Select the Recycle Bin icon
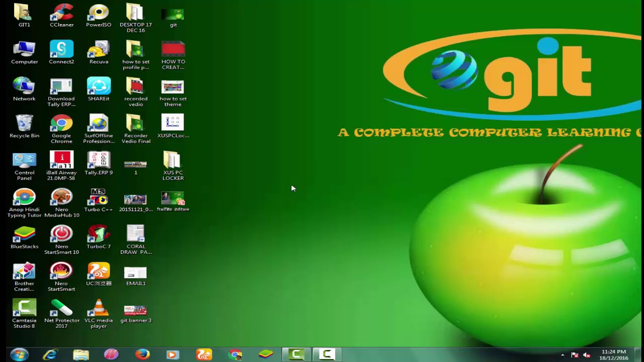This screenshot has width=644, height=362. click(x=24, y=127)
